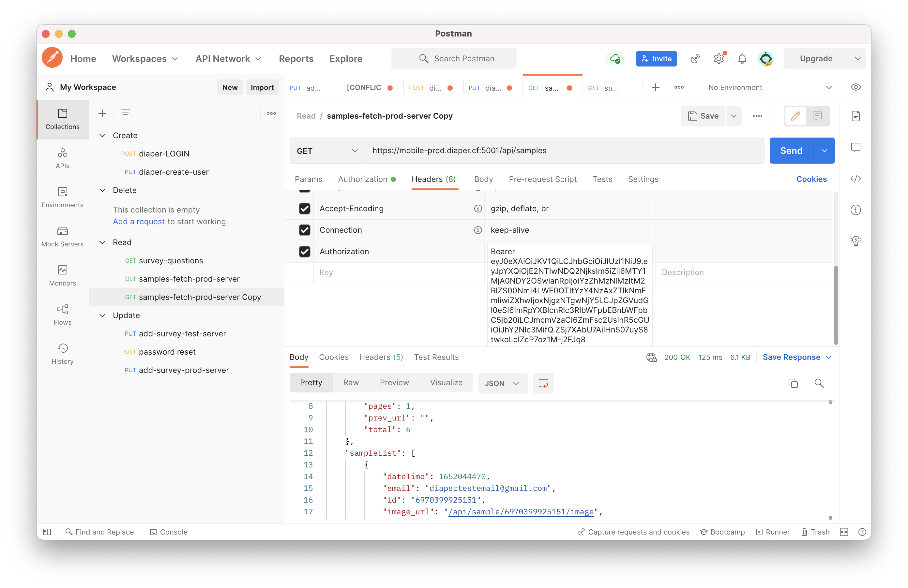Viewport: 908px width, 588px height.
Task: Click the Import button
Action: coord(262,87)
